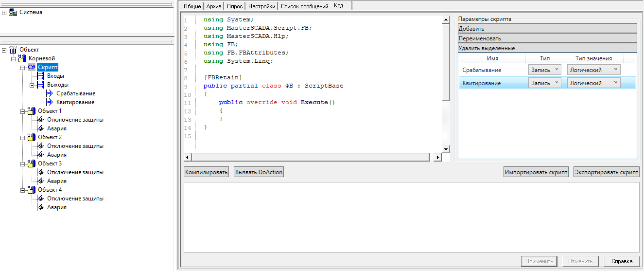Collapse the Объект root node

[x=4, y=50]
